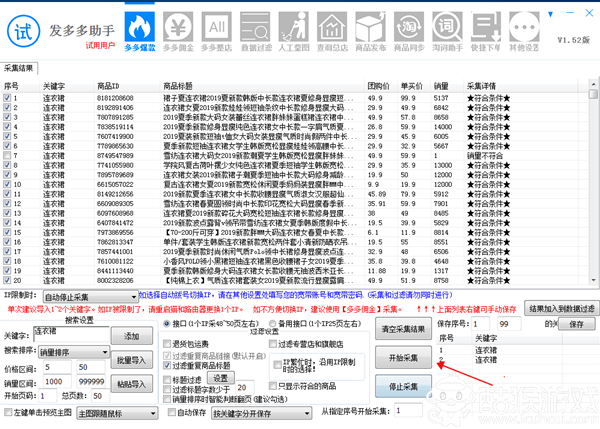The height and width of the screenshot is (429, 600).
Task: Open the 按关键字分开保存 dropdown
Action: point(261,413)
